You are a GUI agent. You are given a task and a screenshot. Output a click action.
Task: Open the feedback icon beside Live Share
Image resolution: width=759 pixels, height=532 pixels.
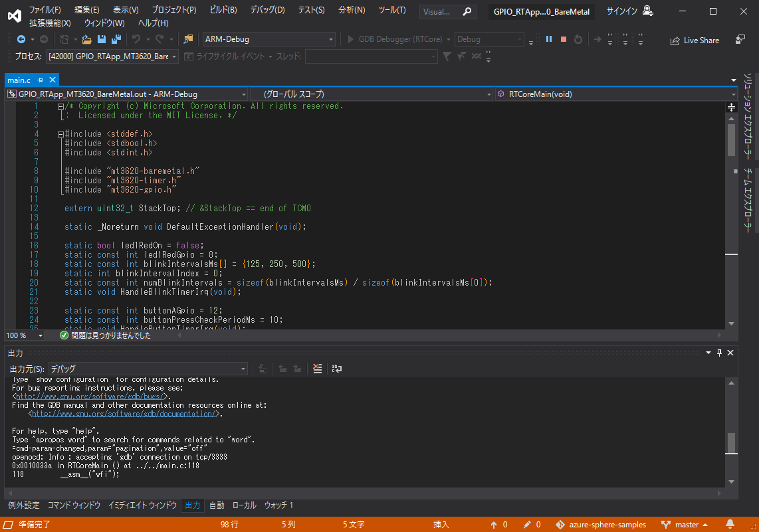[x=740, y=40]
